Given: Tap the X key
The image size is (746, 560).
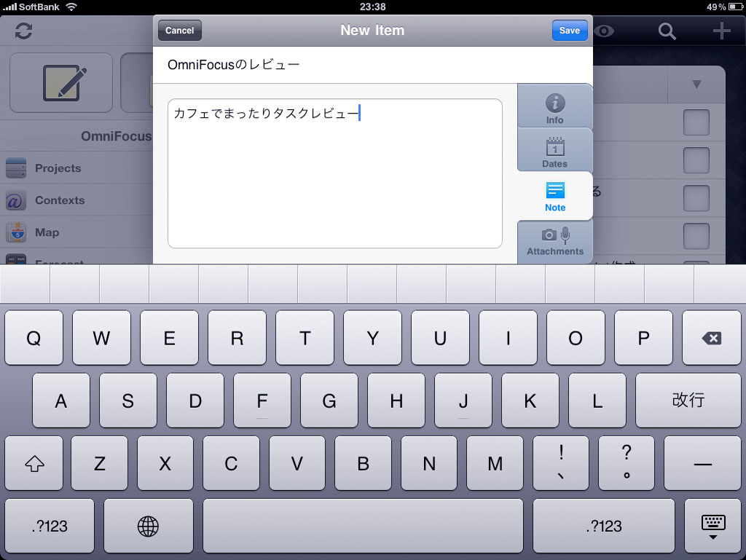Looking at the screenshot, I should [x=165, y=463].
